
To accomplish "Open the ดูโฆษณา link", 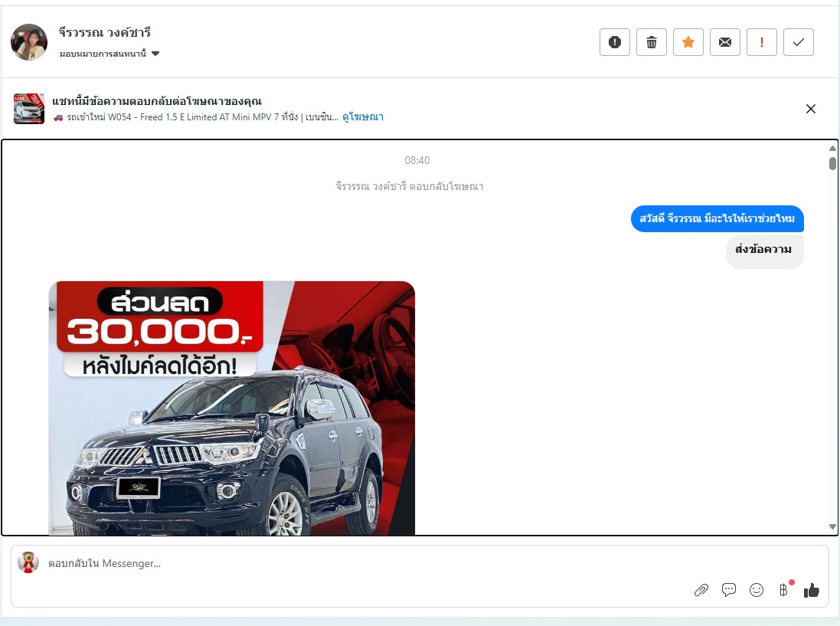I will point(363,116).
